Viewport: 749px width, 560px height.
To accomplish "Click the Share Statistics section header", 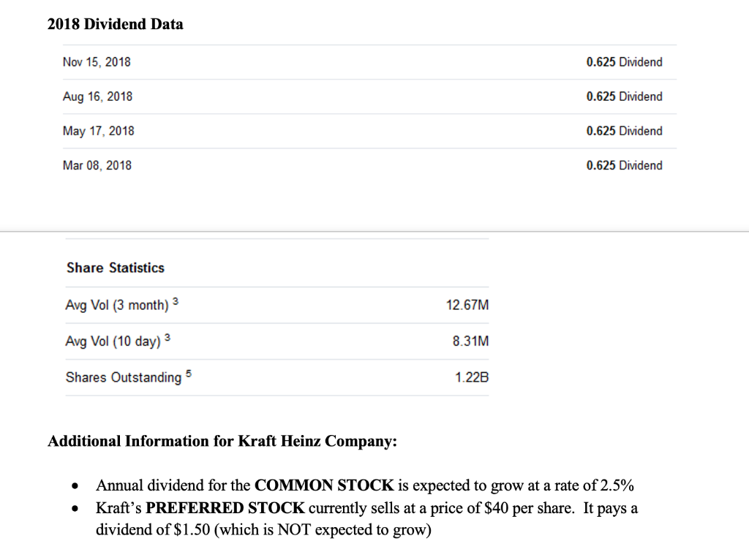I will 116,268.
